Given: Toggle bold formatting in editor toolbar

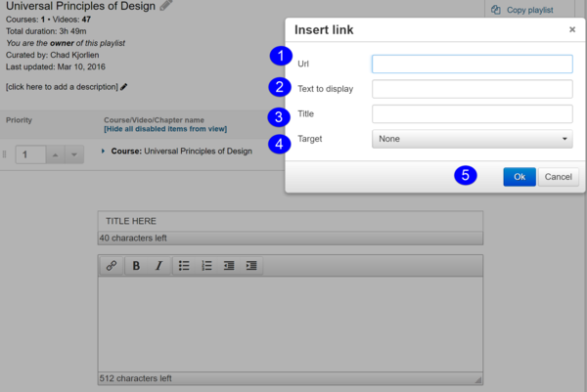Looking at the screenshot, I should pos(136,266).
